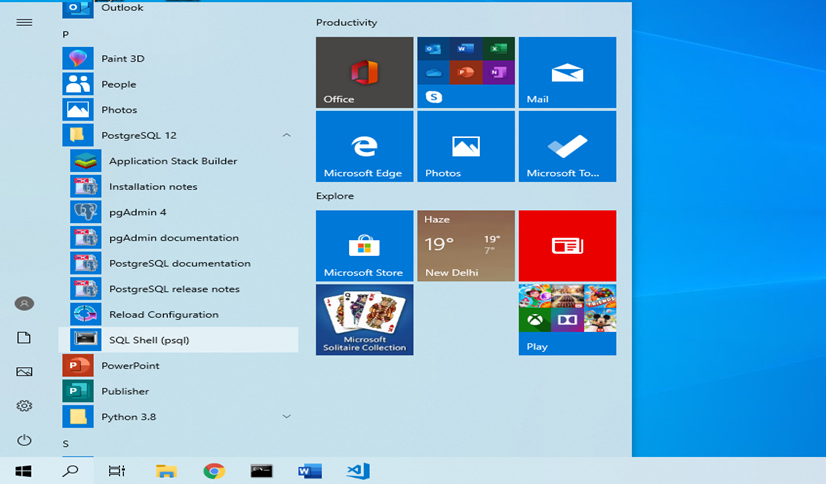Open Application Stack Builder

172,161
